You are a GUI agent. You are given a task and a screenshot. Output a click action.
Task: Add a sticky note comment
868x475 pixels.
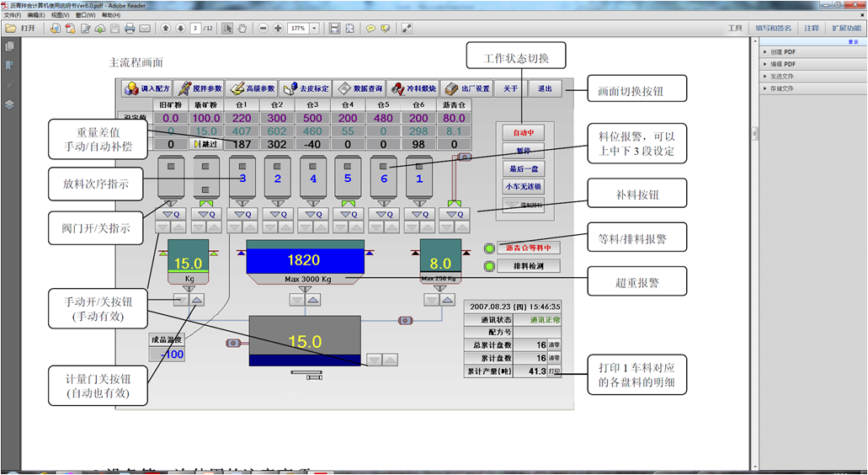(x=370, y=28)
